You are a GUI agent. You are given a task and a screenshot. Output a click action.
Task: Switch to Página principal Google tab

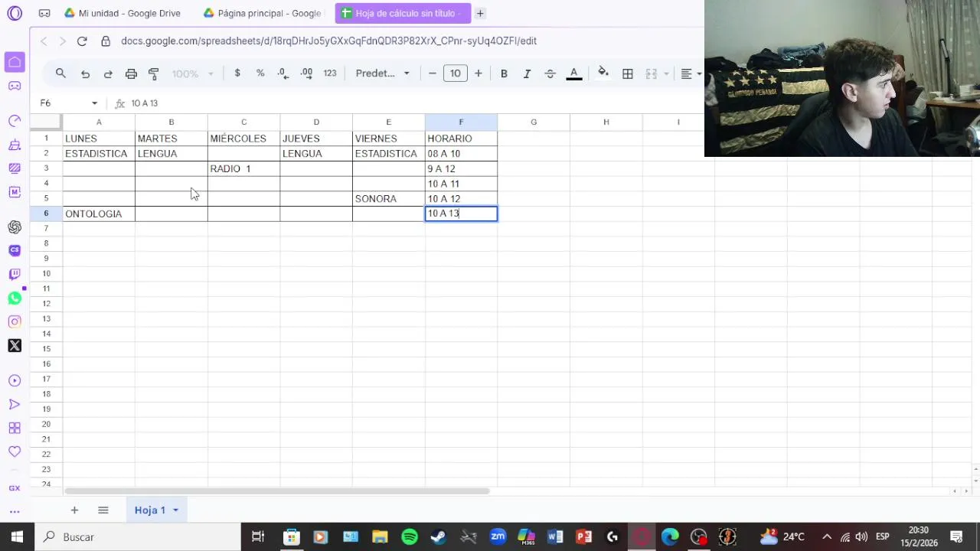point(263,13)
